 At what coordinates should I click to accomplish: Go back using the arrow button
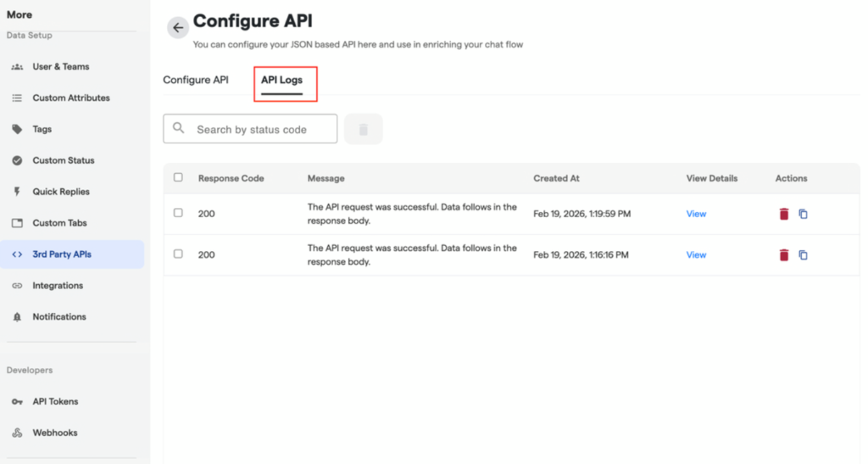[178, 28]
